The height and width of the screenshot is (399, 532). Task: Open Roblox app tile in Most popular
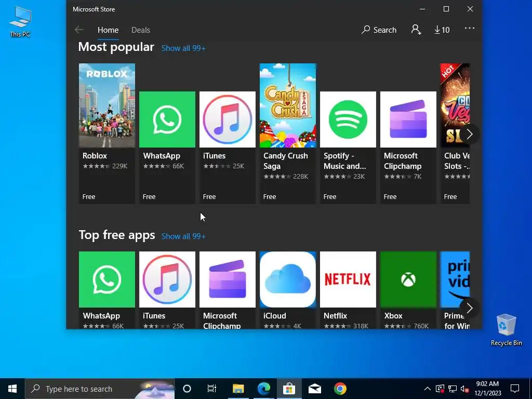tap(107, 134)
